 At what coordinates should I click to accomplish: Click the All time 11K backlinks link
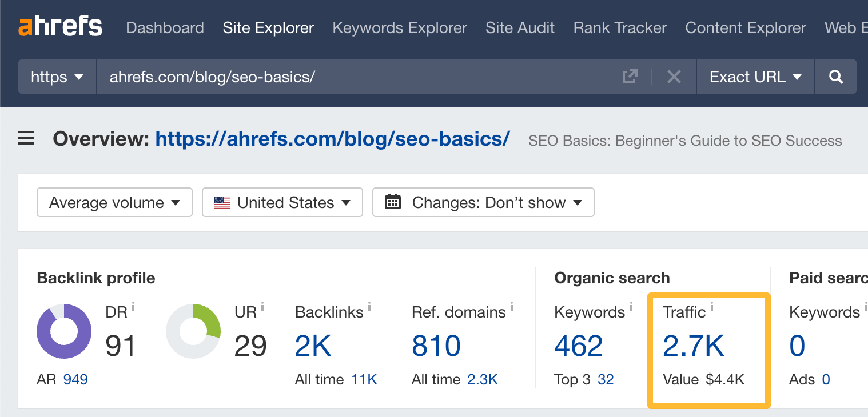click(x=364, y=379)
